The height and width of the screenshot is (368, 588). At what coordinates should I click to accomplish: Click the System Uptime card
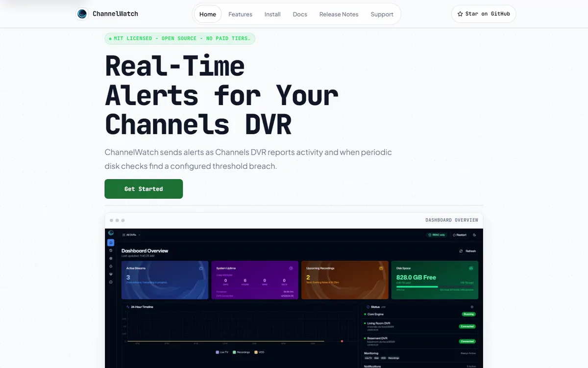(x=255, y=280)
